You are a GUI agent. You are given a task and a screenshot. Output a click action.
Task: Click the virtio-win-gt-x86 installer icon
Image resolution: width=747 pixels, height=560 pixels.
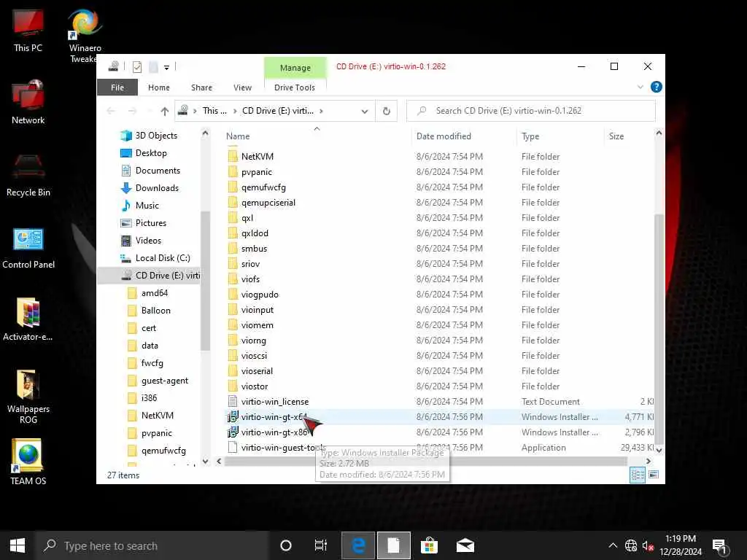pyautogui.click(x=233, y=432)
